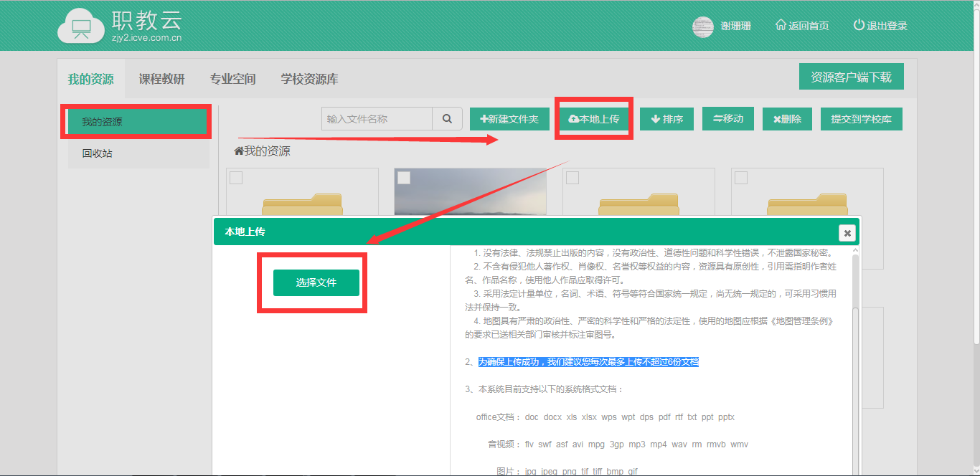Click the 本地上传 toolbar button

pos(593,119)
